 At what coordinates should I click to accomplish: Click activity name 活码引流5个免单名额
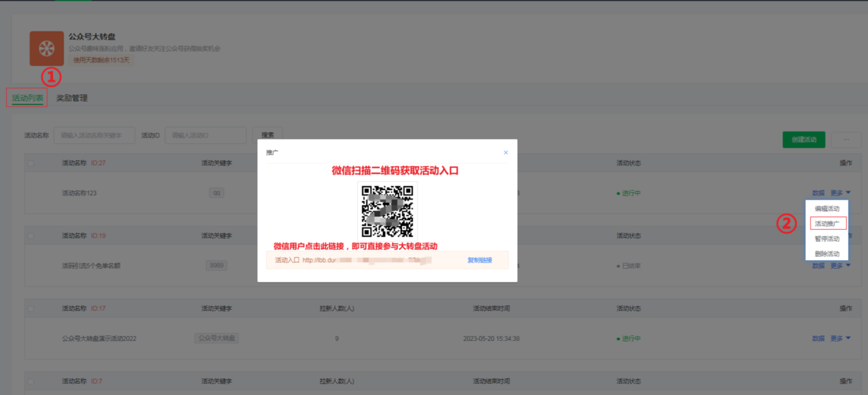coord(91,266)
